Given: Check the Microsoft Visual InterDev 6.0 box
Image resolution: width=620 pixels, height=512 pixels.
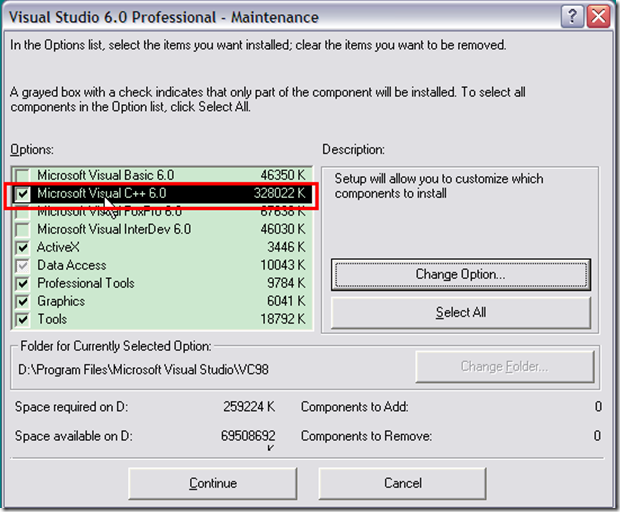Looking at the screenshot, I should tap(23, 229).
